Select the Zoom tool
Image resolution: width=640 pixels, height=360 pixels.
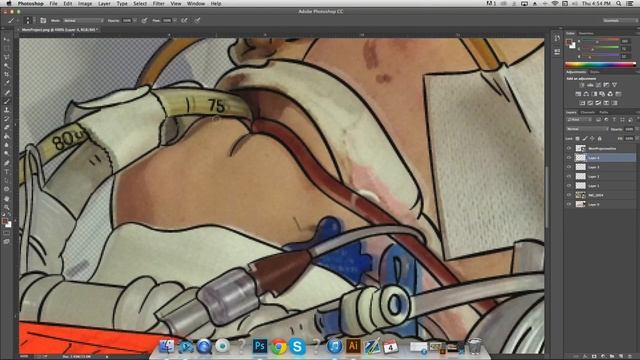point(7,207)
